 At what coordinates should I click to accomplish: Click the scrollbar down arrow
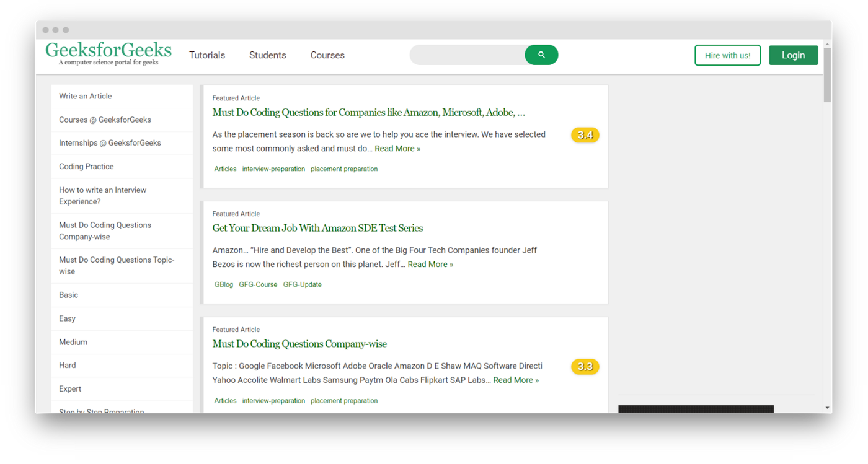(x=827, y=408)
